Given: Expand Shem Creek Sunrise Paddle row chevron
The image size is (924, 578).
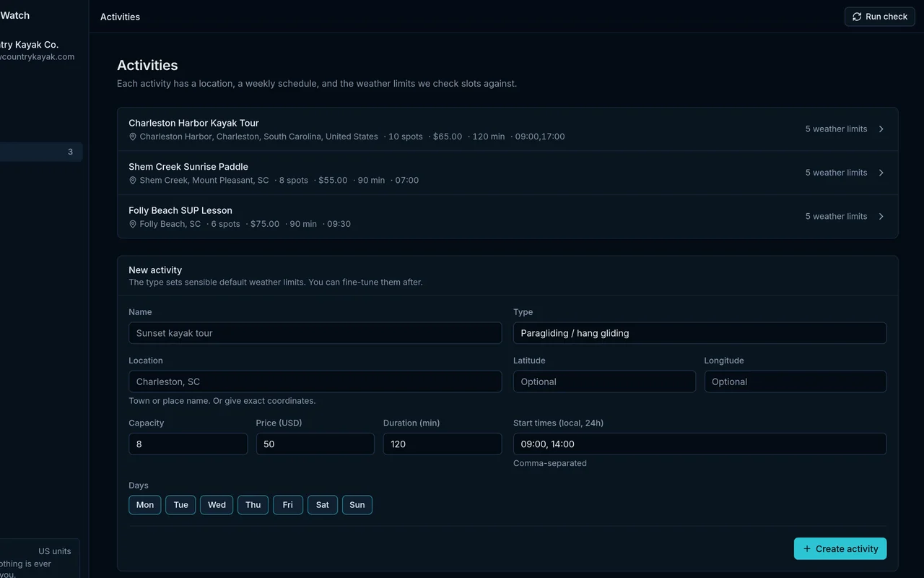Looking at the screenshot, I should tap(881, 173).
